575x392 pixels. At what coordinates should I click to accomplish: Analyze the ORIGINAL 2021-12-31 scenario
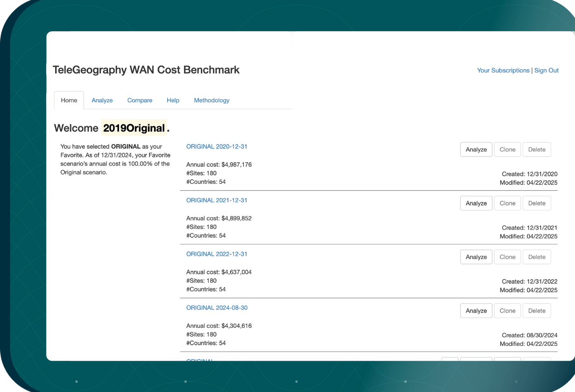coord(476,203)
